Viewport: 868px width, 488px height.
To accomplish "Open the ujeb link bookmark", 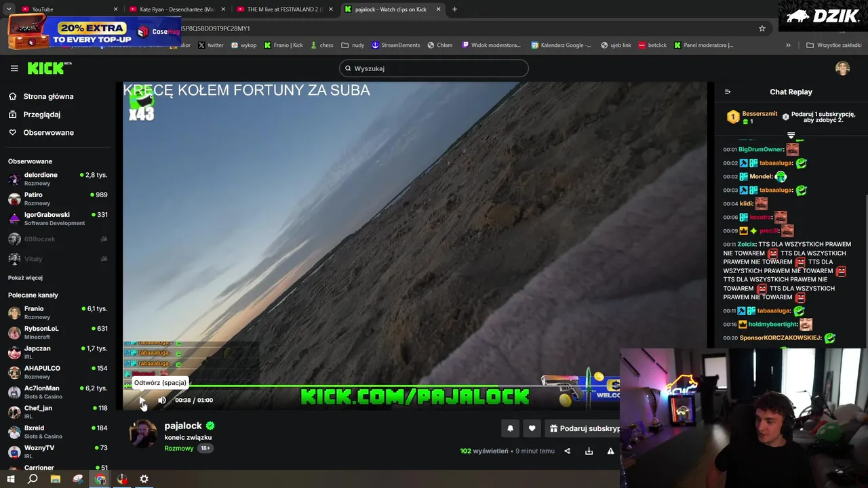I will pos(616,45).
